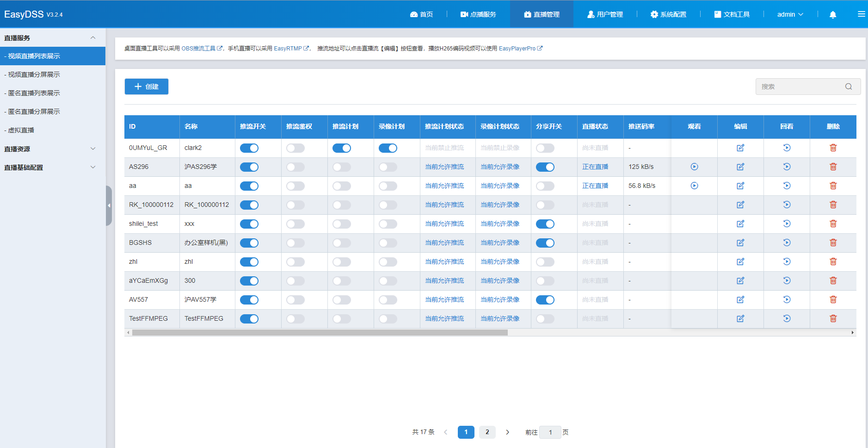Disable the recording plan toggle for 0UMYuL_GR
Image resolution: width=868 pixels, height=448 pixels.
tap(388, 148)
